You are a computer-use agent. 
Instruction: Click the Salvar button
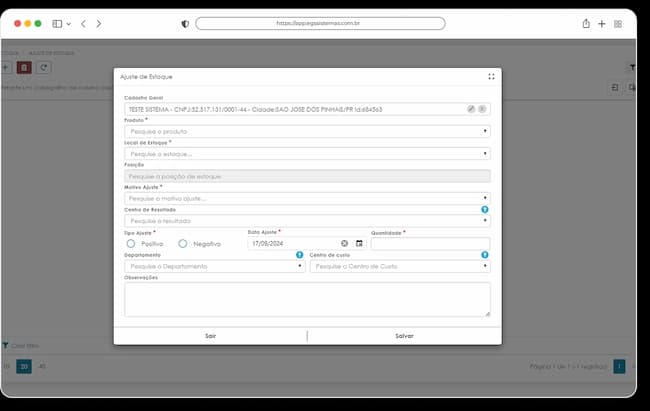pos(404,336)
